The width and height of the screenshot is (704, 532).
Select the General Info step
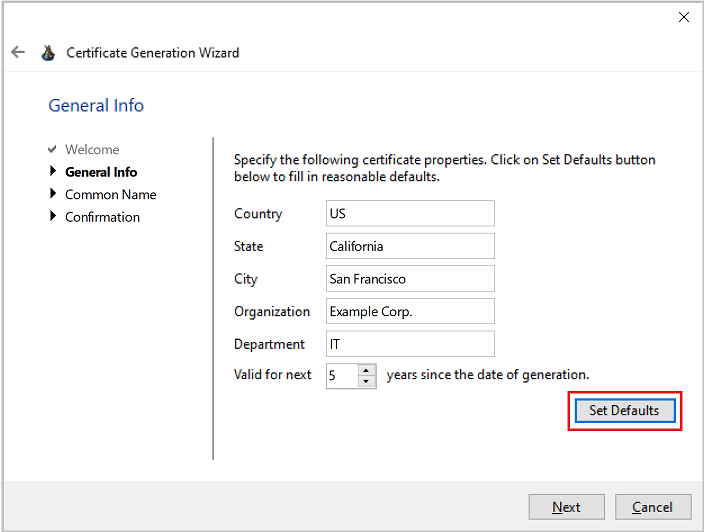pos(101,172)
